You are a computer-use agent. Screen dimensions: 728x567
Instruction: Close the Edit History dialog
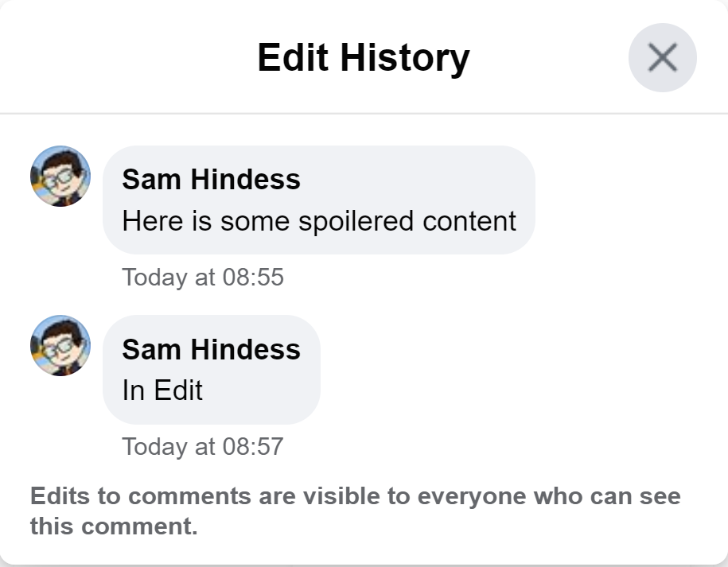662,57
